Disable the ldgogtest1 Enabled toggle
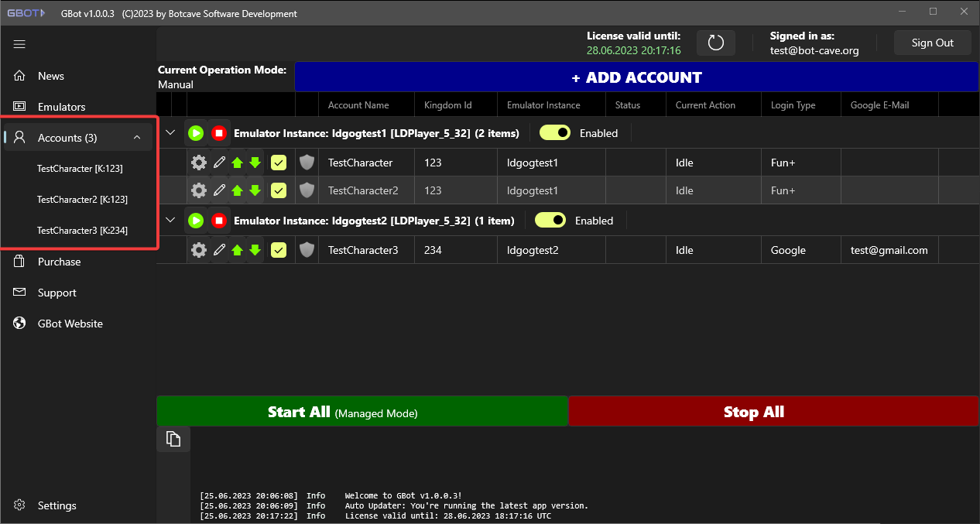The width and height of the screenshot is (980, 524). coord(554,132)
